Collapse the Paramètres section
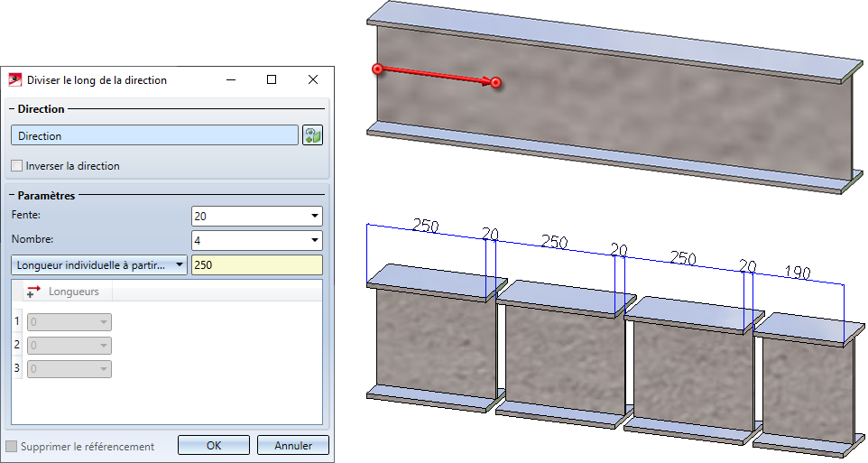Image resolution: width=868 pixels, height=463 pixels. pyautogui.click(x=12, y=196)
